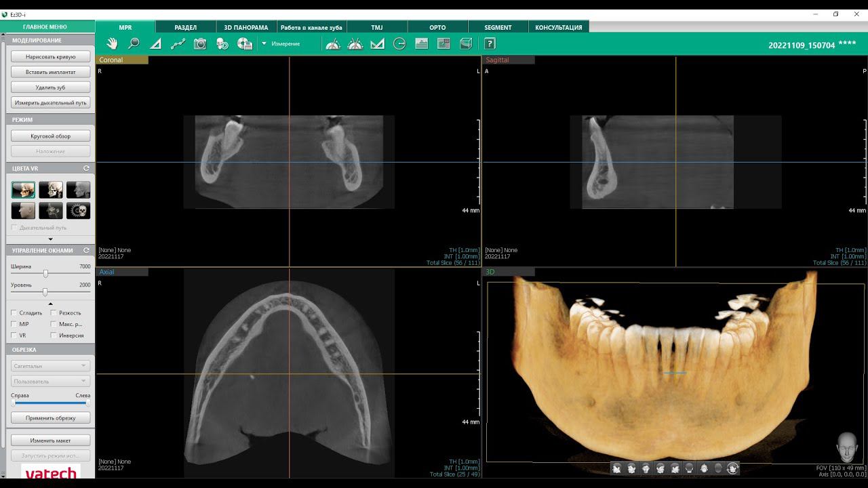
Task: Click the camera capture icon
Action: [x=200, y=43]
